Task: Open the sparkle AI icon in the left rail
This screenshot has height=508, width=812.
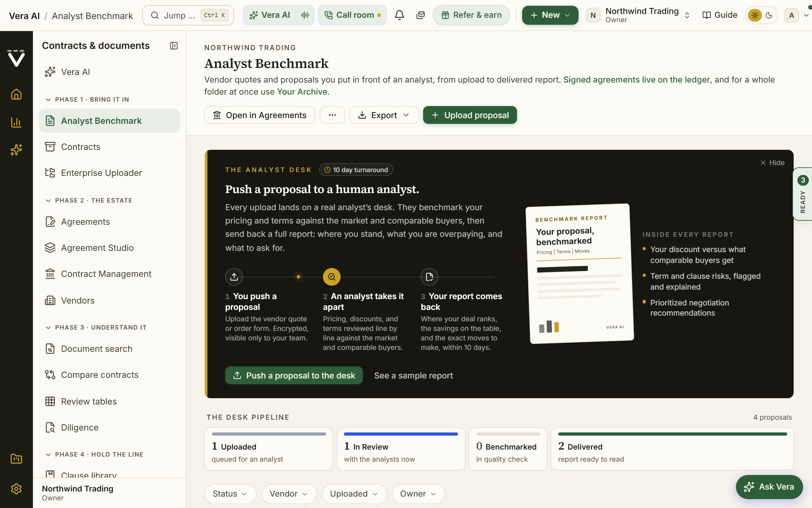Action: point(16,150)
